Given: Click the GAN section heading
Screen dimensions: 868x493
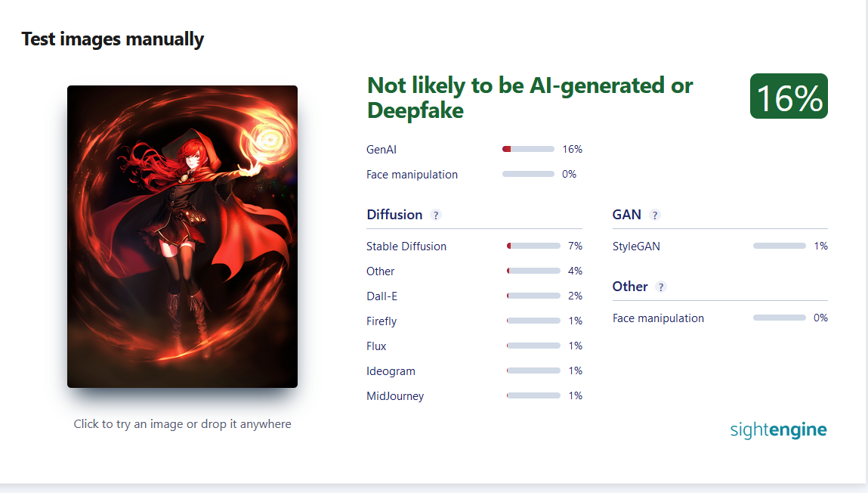Looking at the screenshot, I should [x=627, y=215].
